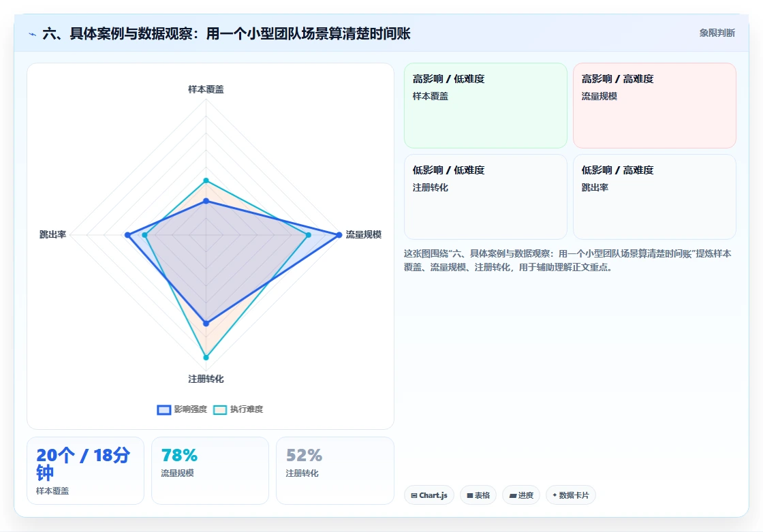The width and height of the screenshot is (763, 532).
Task: Select the 低影响 / 高难度 quadrant card
Action: tap(655, 197)
